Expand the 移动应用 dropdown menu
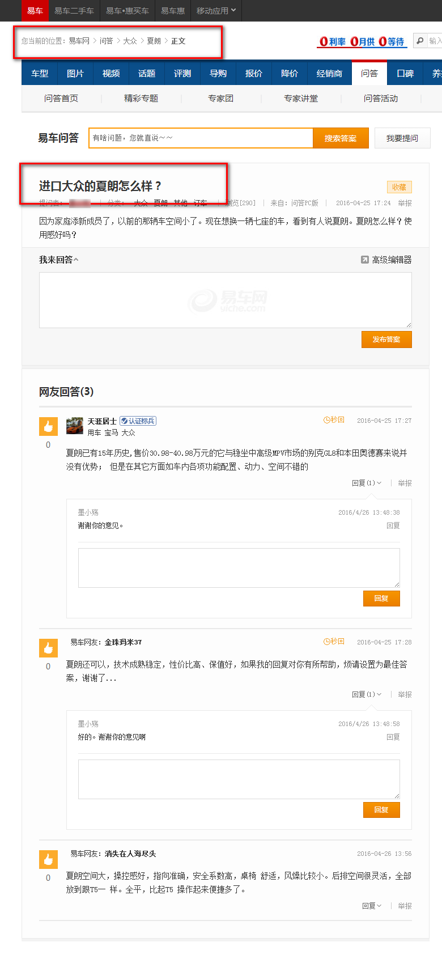 click(216, 11)
